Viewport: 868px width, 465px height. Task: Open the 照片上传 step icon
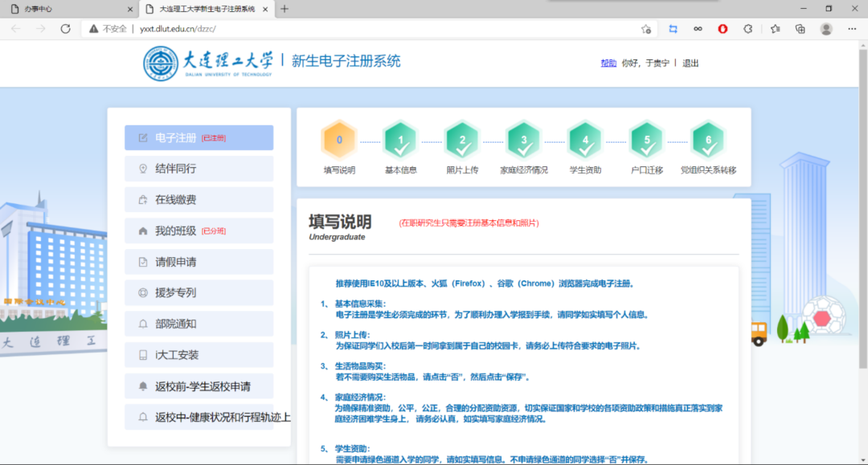tap(461, 140)
